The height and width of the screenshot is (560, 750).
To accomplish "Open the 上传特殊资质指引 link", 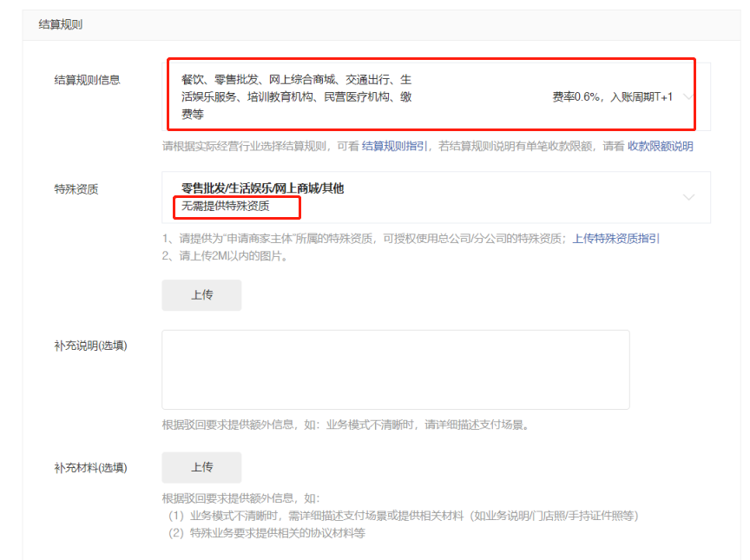I will [x=615, y=239].
